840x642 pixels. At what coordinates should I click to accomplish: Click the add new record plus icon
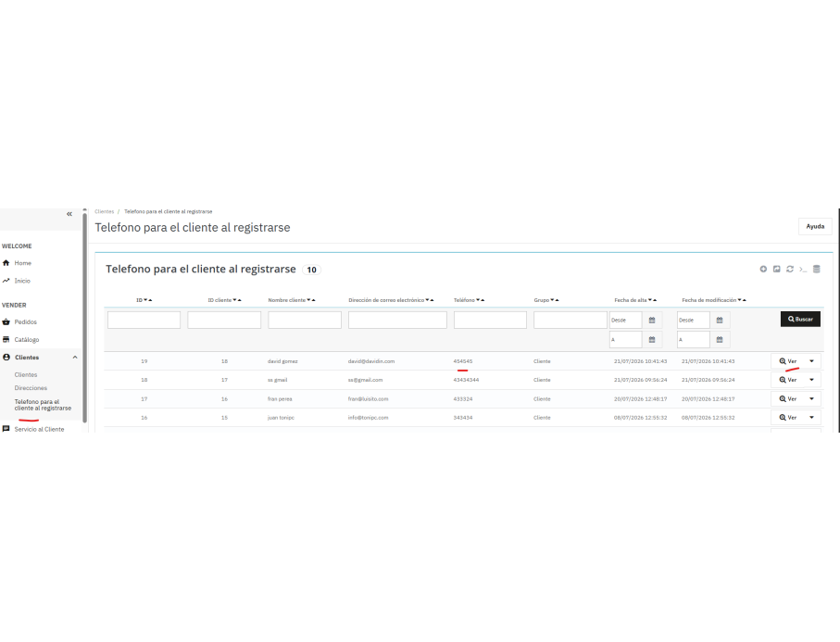tap(763, 269)
